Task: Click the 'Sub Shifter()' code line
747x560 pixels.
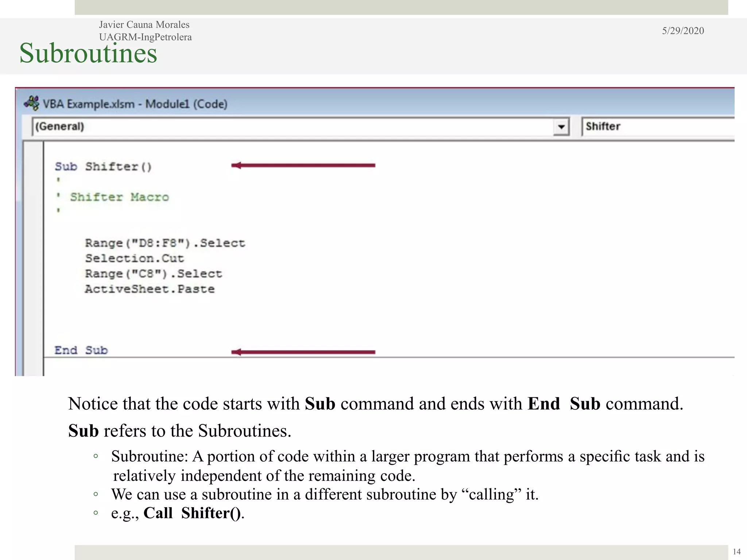Action: pyautogui.click(x=103, y=167)
